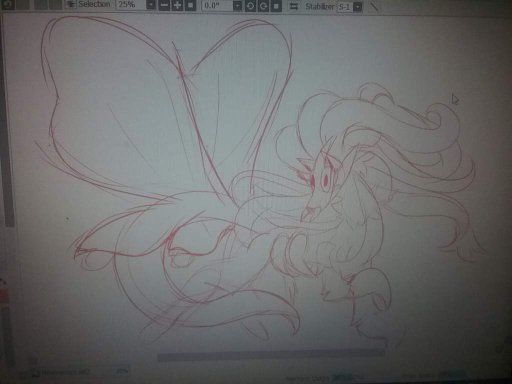Viewport: 512px width, 384px height.
Task: Click the 0.0° rotation angle field
Action: [x=217, y=6]
